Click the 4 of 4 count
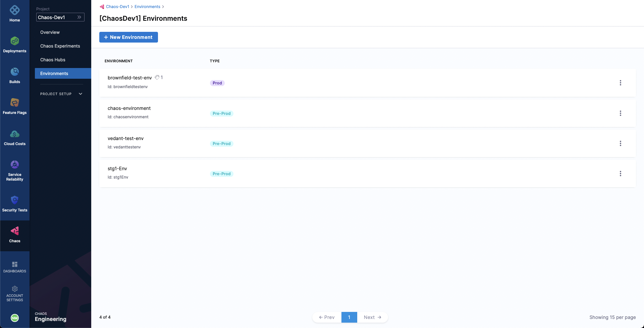The image size is (644, 328). pos(105,317)
